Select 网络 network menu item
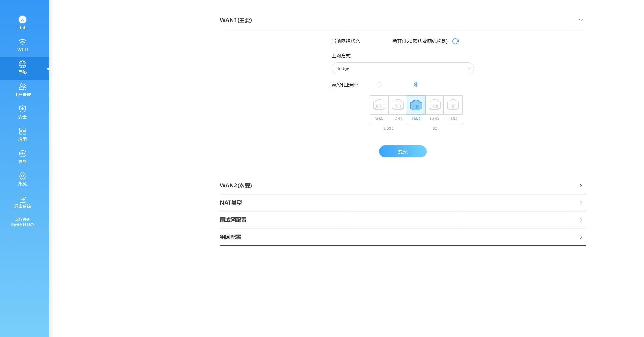The width and height of the screenshot is (644, 337). pos(22,68)
